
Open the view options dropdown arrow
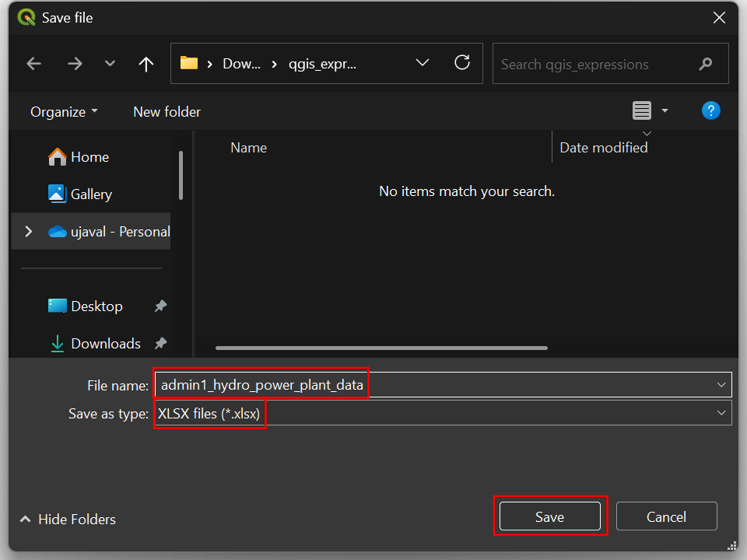coord(665,111)
